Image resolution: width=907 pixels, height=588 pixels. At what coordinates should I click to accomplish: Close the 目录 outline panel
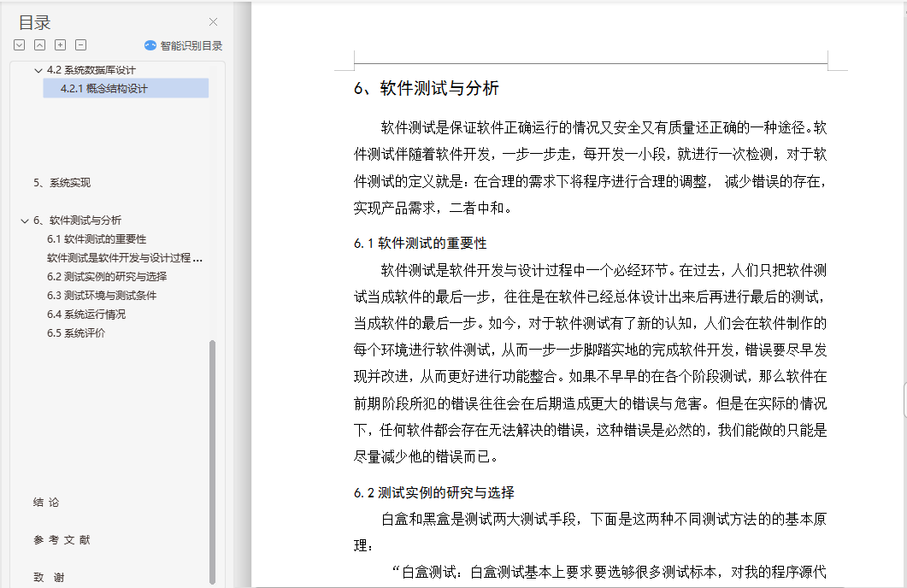[x=213, y=22]
